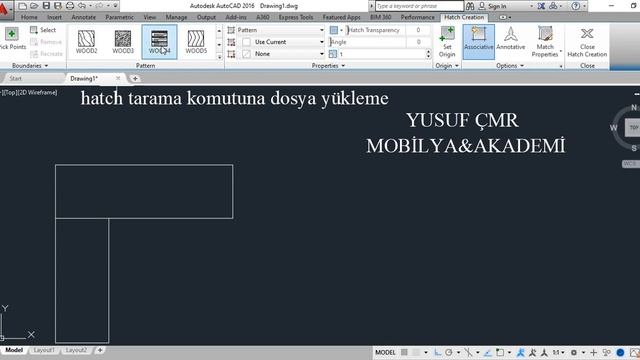Toggle object snap in status bar
The image size is (640, 360).
pos(500,352)
